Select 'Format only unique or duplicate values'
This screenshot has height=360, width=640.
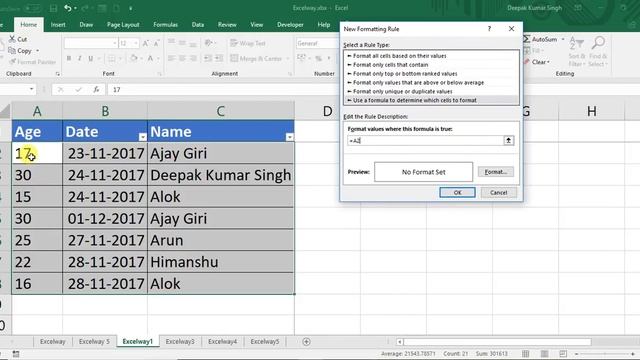(402, 91)
